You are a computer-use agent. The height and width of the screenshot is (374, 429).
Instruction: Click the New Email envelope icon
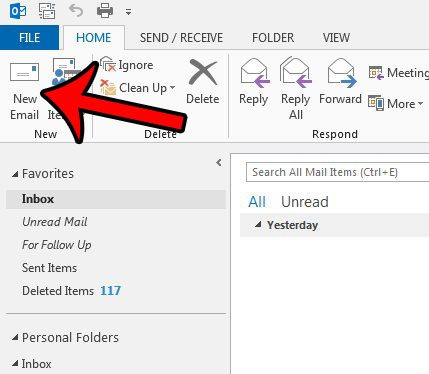24,72
